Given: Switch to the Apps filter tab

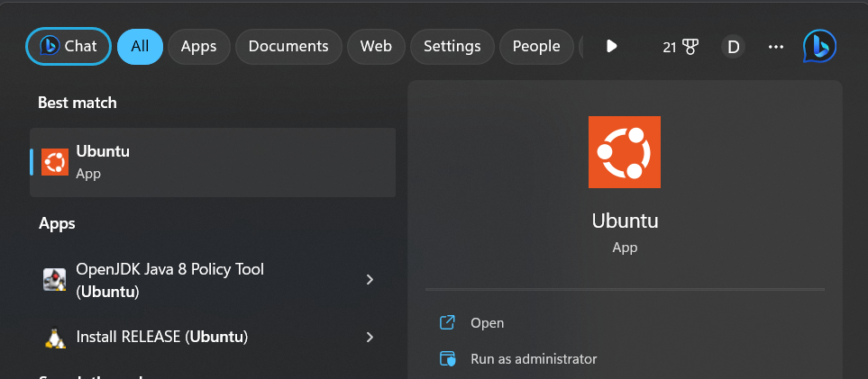Looking at the screenshot, I should pyautogui.click(x=198, y=47).
